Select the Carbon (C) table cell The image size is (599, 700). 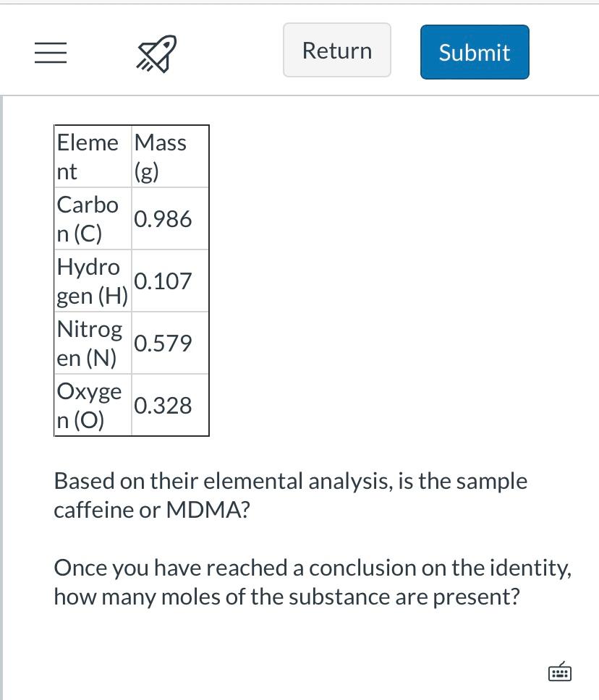pyautogui.click(x=92, y=219)
